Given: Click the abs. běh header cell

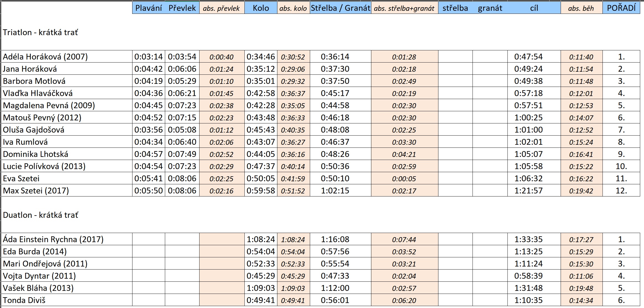Looking at the screenshot, I should (581, 8).
